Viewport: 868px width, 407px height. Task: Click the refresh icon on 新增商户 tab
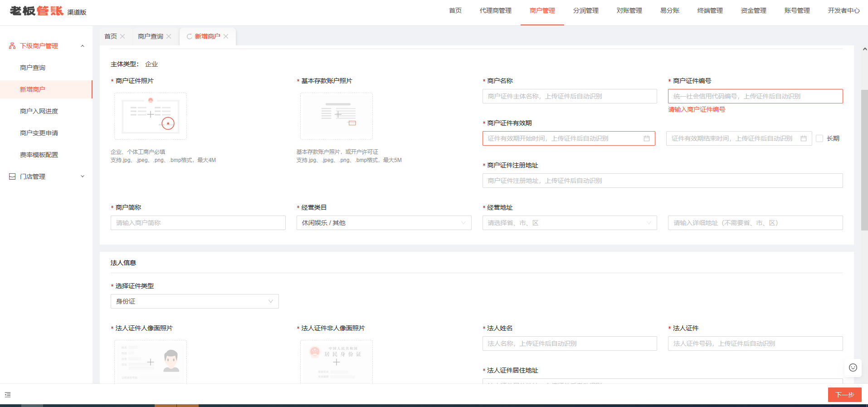coord(189,36)
